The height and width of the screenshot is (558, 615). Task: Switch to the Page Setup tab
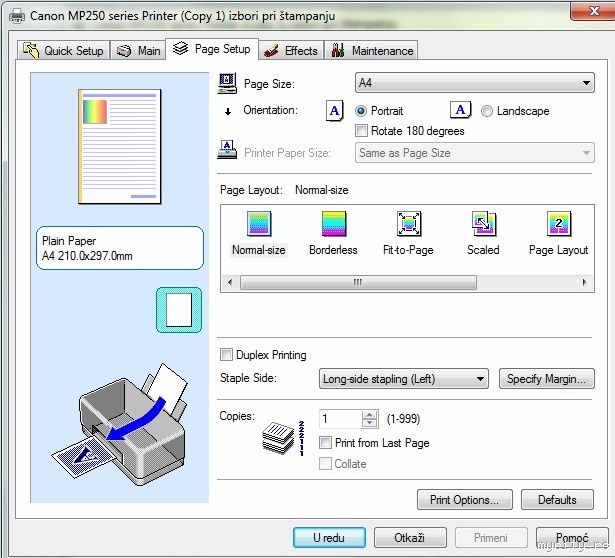click(x=212, y=49)
